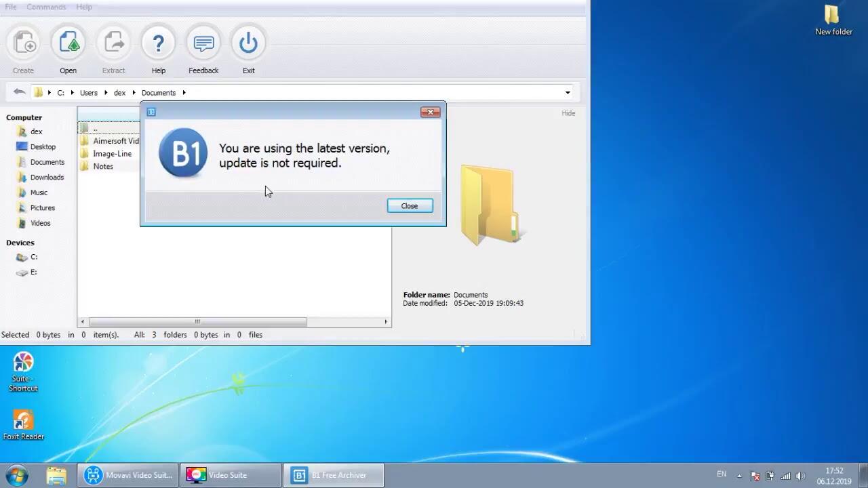The image size is (868, 488).
Task: Expand the arrow after Documents in breadcrumb
Action: (184, 93)
